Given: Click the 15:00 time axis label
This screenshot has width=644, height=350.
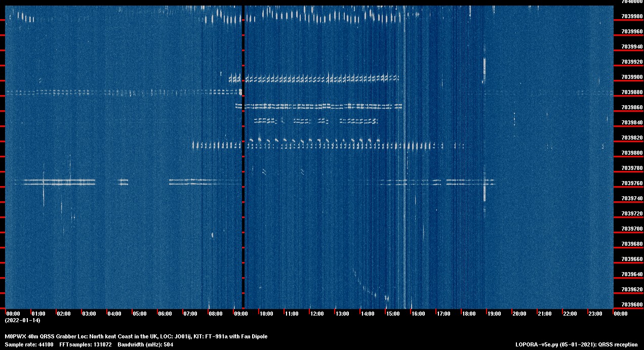Looking at the screenshot, I should 393,314.
